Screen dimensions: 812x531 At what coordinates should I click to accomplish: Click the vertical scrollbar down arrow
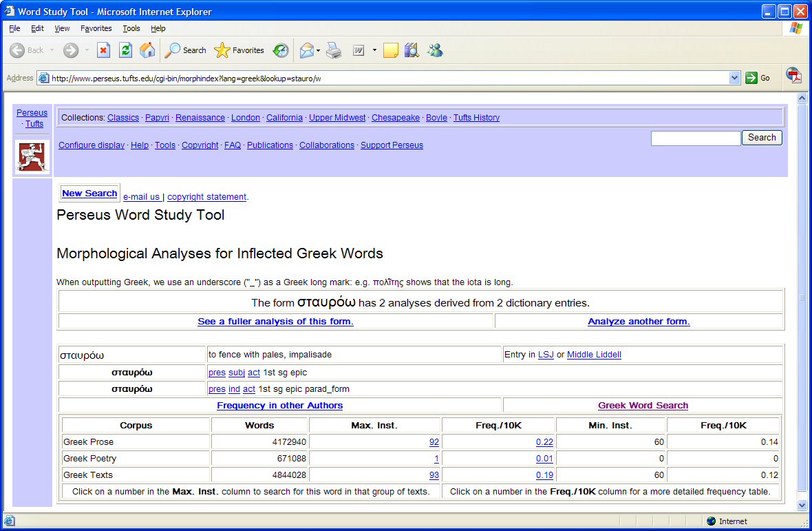(801, 505)
